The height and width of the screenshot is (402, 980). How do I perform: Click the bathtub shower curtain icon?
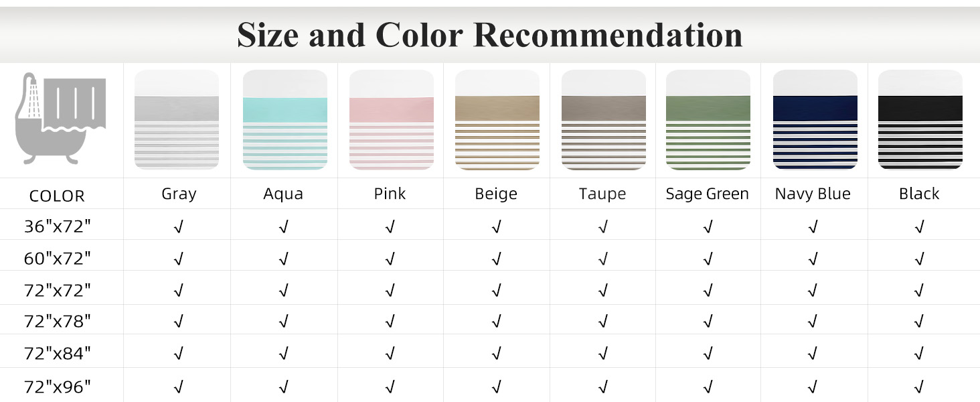(x=61, y=120)
